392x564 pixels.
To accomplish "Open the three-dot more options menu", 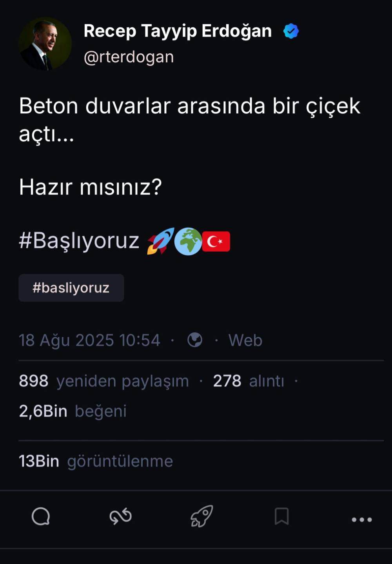I will tap(361, 520).
